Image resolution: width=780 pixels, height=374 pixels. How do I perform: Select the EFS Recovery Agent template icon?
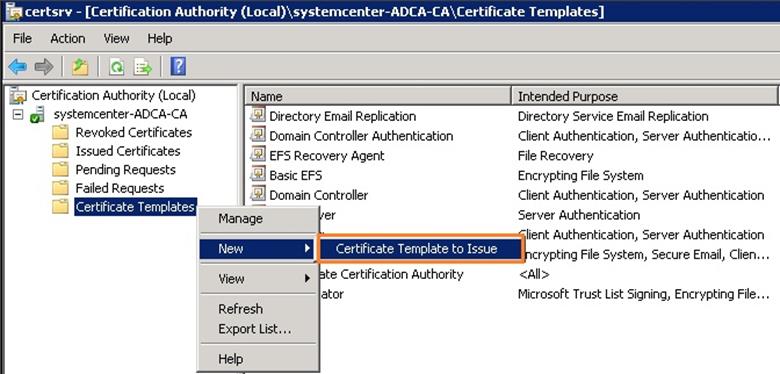click(258, 156)
